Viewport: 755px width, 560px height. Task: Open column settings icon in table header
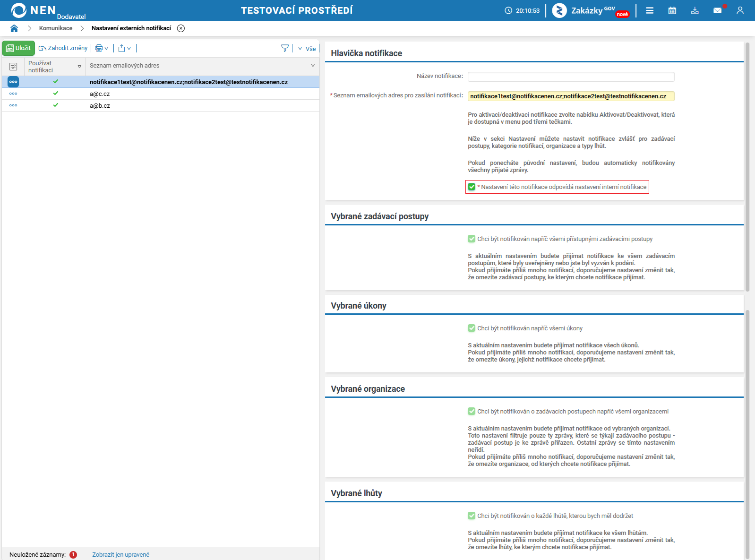click(13, 67)
